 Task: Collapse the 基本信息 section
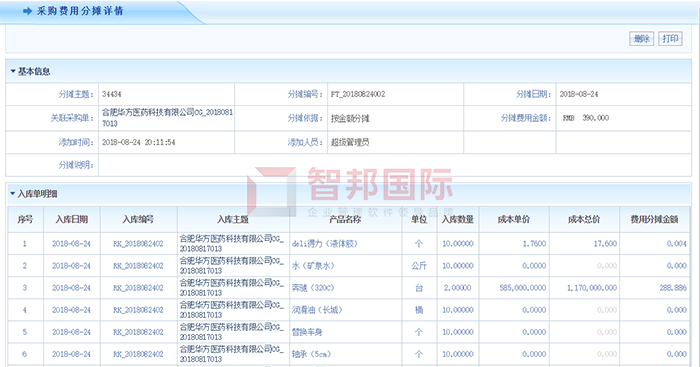(x=13, y=71)
